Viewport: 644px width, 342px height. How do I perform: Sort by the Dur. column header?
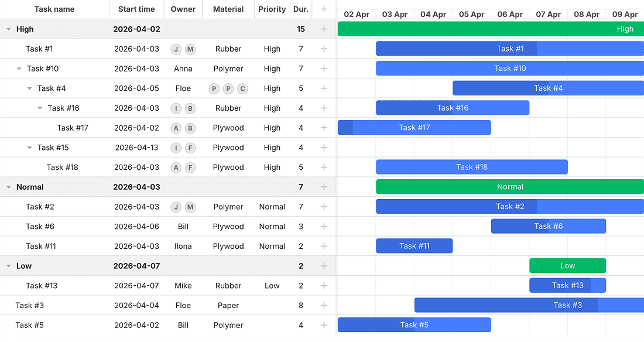pos(301,9)
